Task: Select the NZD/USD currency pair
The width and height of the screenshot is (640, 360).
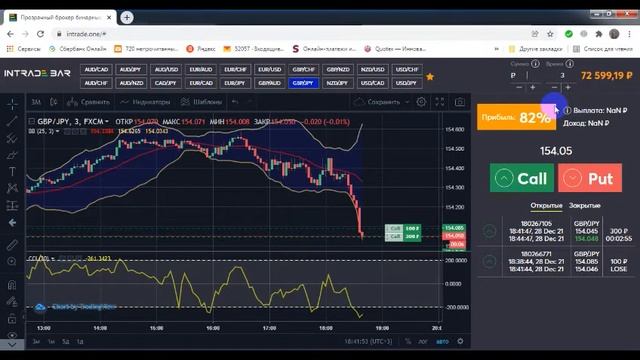Action: 372,70
